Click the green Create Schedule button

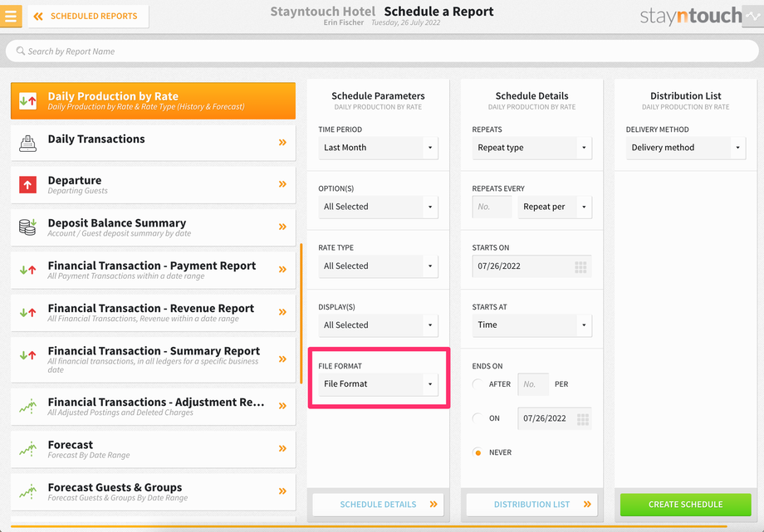tap(686, 505)
